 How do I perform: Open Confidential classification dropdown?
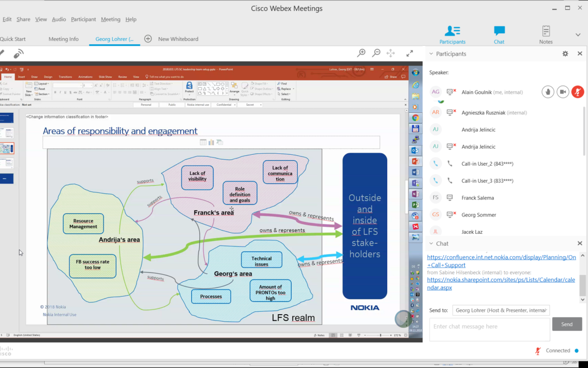click(x=225, y=105)
